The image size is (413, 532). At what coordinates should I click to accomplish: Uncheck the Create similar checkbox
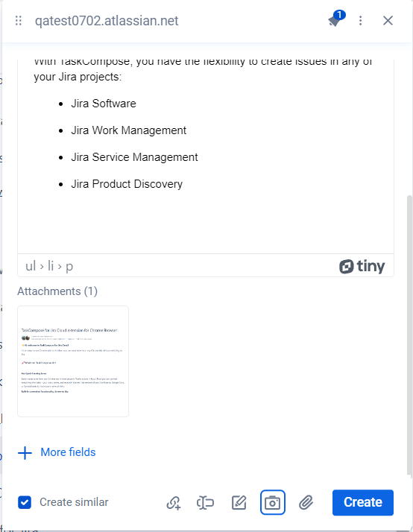point(25,502)
